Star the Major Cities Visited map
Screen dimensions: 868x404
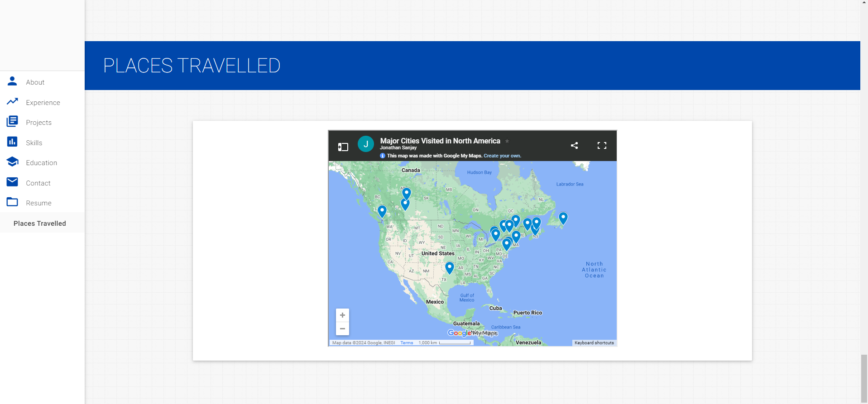507,141
